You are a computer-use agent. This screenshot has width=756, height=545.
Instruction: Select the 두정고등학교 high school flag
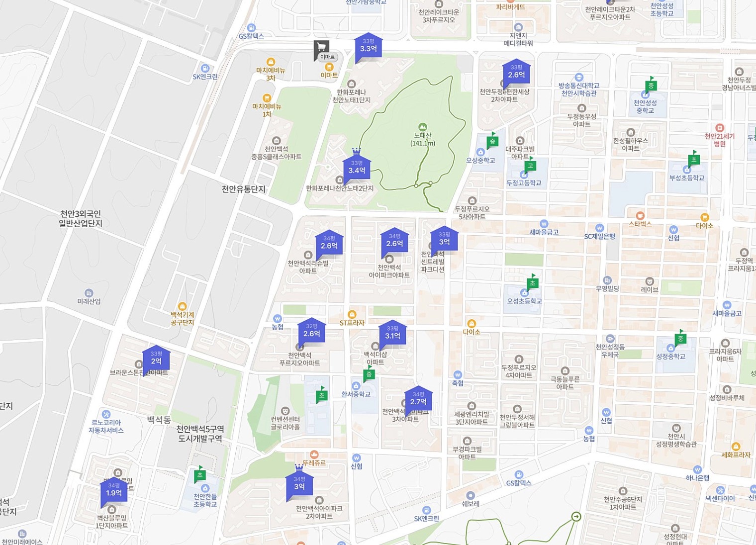click(x=530, y=165)
